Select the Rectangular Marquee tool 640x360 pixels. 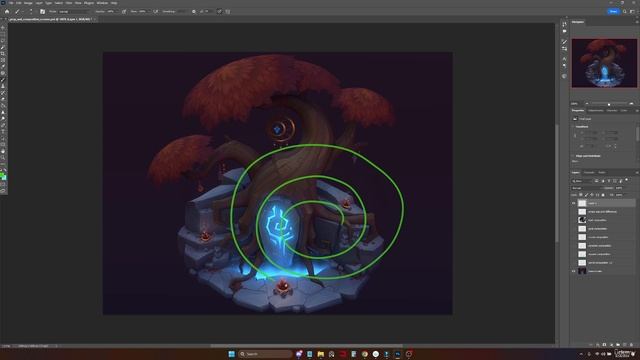click(x=3, y=34)
